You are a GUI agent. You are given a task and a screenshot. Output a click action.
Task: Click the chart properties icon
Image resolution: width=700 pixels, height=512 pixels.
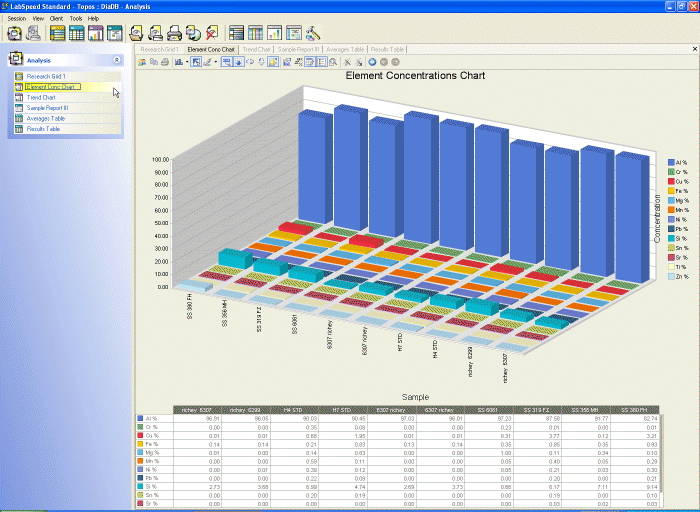point(287,62)
